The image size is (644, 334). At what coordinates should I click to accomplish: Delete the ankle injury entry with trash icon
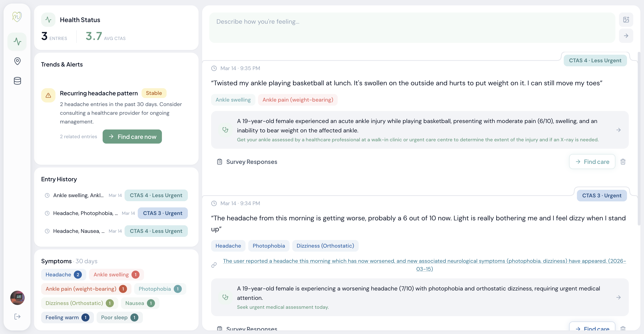[x=623, y=162]
